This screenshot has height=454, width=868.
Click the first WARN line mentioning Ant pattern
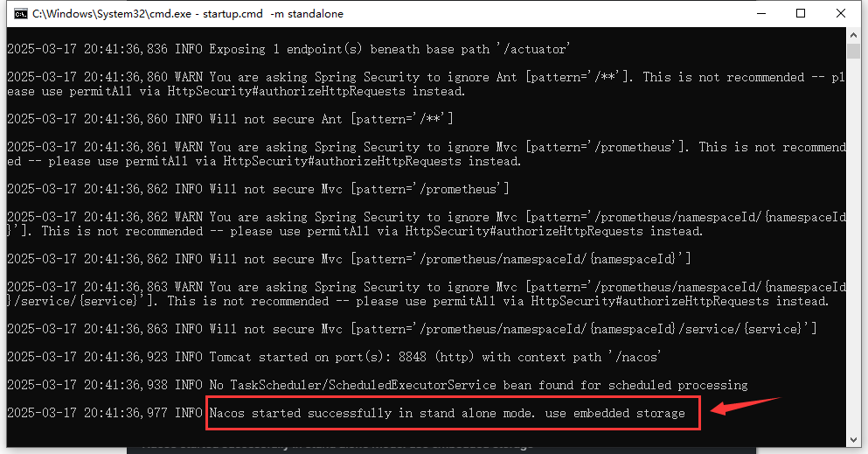427,84
